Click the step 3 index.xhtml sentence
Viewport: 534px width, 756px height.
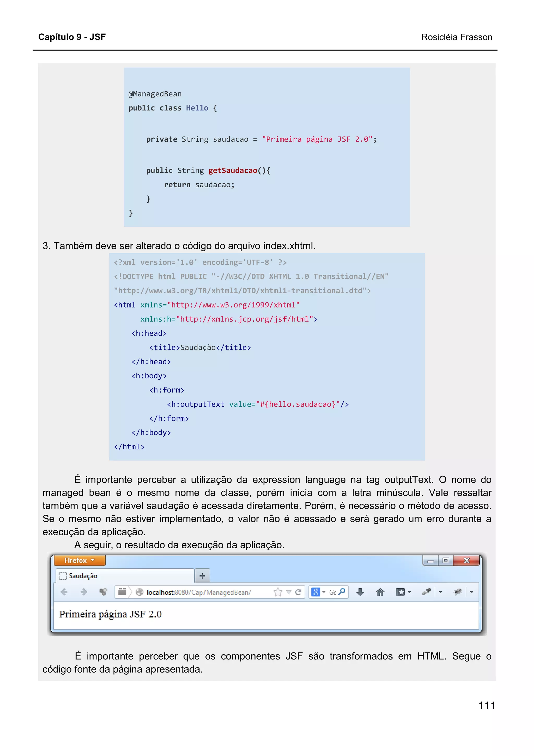coord(179,246)
